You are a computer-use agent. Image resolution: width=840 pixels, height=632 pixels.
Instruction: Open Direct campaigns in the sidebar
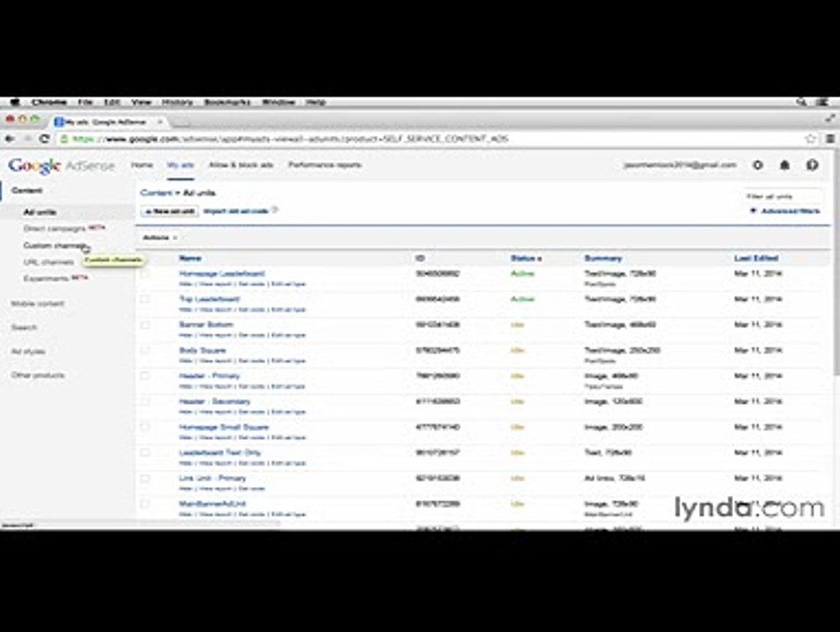click(x=54, y=229)
